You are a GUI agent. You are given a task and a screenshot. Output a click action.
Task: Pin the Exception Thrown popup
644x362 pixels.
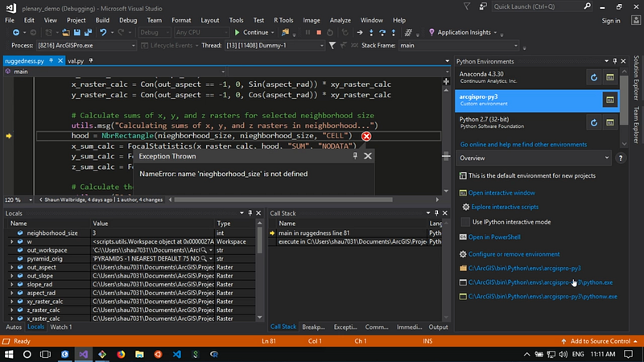(x=355, y=156)
